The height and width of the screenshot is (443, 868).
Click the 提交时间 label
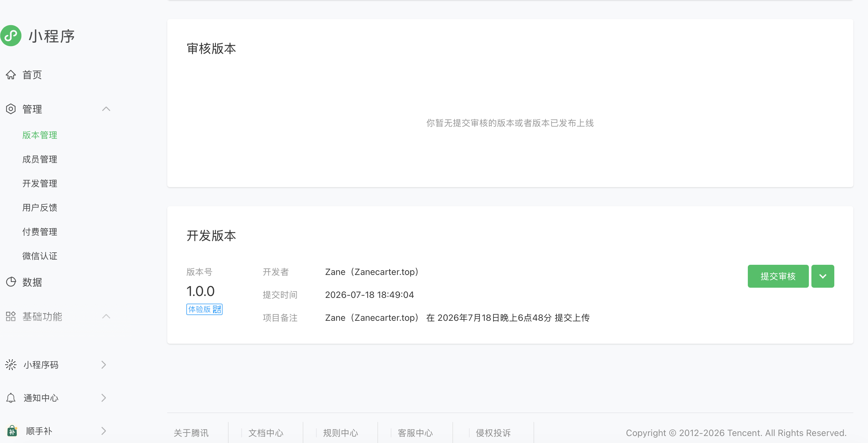(280, 295)
